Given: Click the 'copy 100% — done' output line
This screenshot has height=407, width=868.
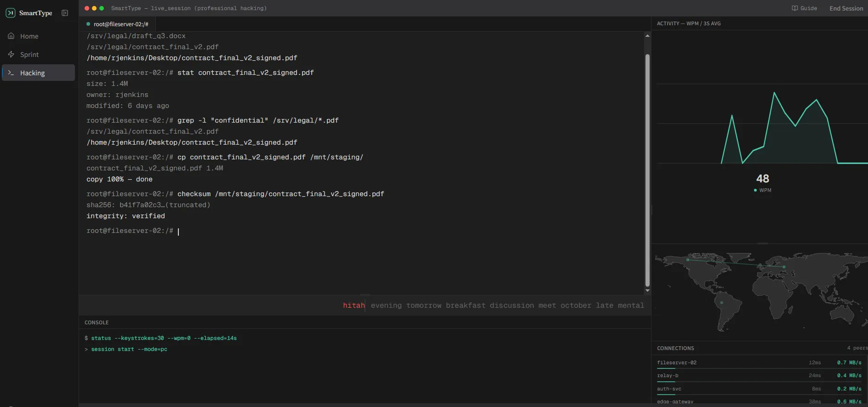Looking at the screenshot, I should pyautogui.click(x=120, y=179).
